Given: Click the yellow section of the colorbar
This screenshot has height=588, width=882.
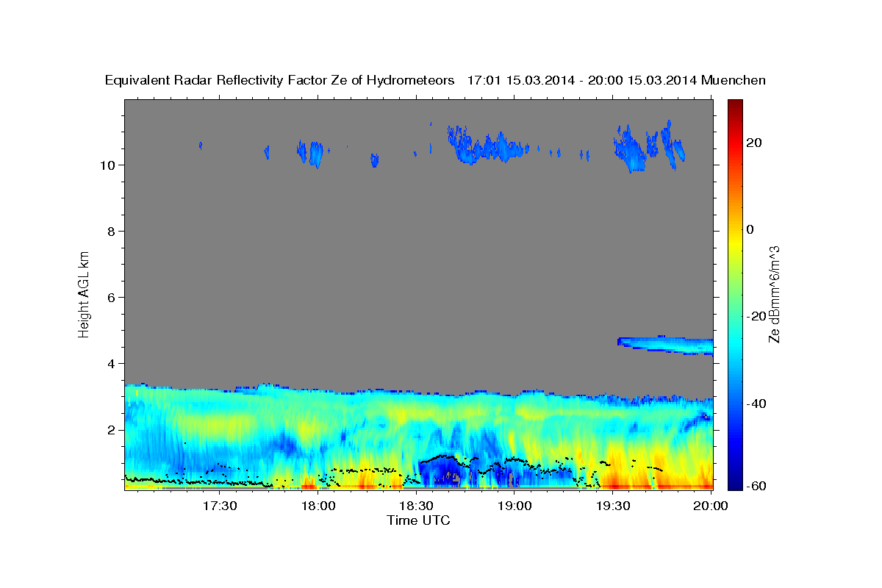Looking at the screenshot, I should [x=734, y=243].
